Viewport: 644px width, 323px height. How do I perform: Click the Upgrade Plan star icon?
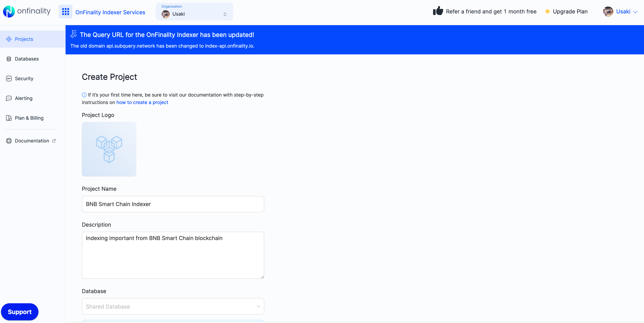coord(547,12)
